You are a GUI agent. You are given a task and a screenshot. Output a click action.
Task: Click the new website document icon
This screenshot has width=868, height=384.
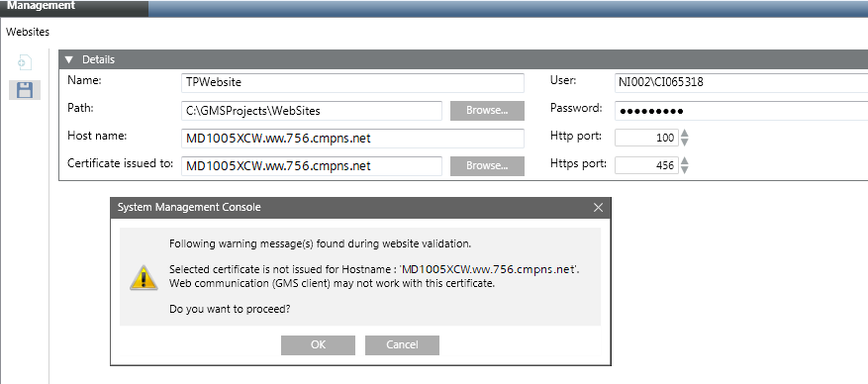pos(25,62)
